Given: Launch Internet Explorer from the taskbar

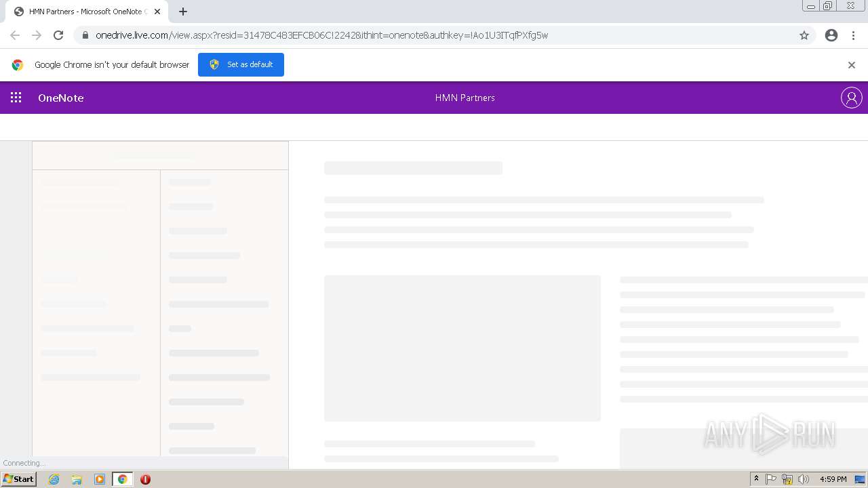Looking at the screenshot, I should click(x=54, y=479).
